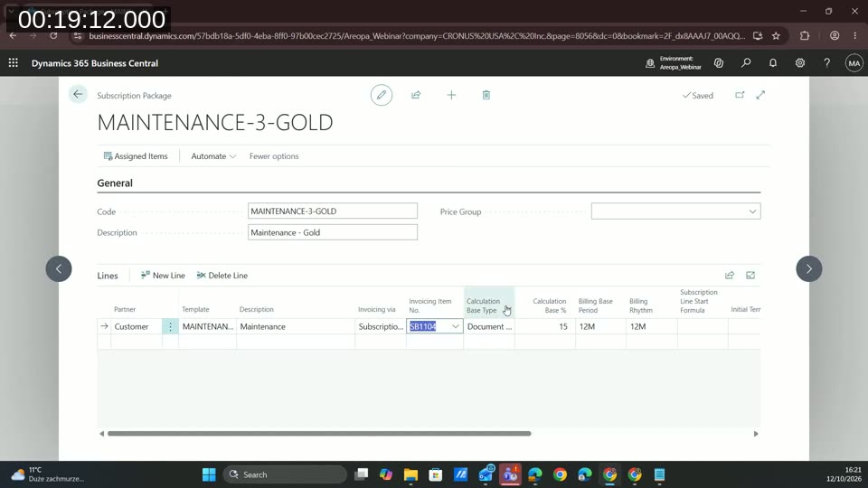The width and height of the screenshot is (868, 488).
Task: Open Teams taskbar icon
Action: pyautogui.click(x=510, y=474)
